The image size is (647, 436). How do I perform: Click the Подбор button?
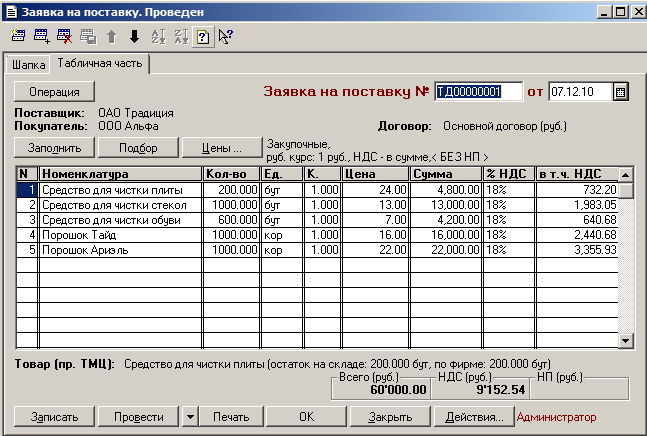click(x=138, y=148)
